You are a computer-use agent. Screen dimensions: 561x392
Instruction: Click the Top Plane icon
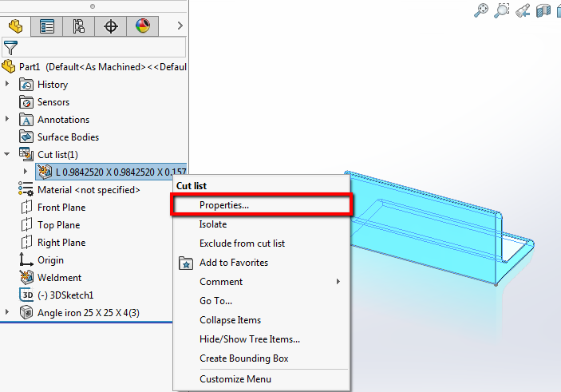click(26, 225)
